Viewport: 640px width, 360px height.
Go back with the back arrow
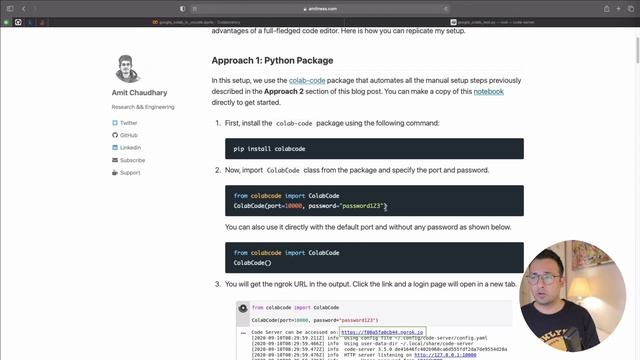(24, 9)
